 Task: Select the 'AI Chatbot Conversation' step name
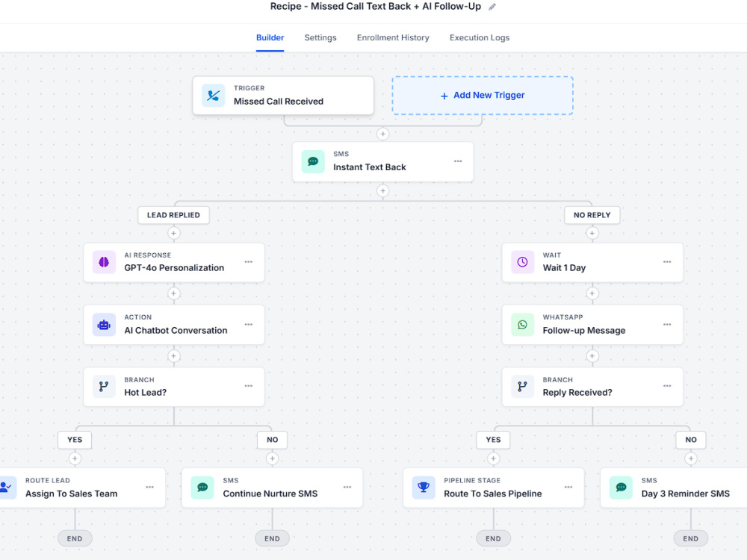[176, 331]
